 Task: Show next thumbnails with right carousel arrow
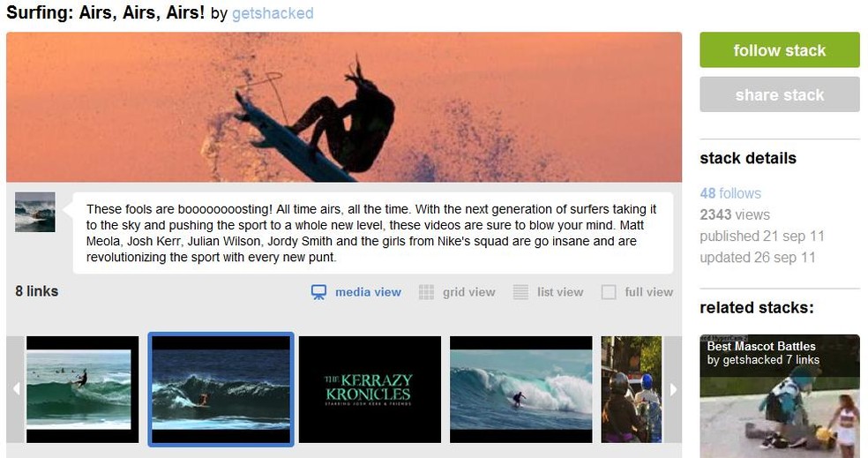(x=673, y=389)
